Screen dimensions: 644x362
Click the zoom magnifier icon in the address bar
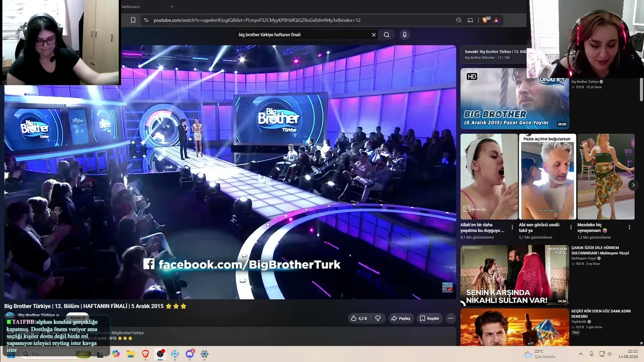click(458, 20)
